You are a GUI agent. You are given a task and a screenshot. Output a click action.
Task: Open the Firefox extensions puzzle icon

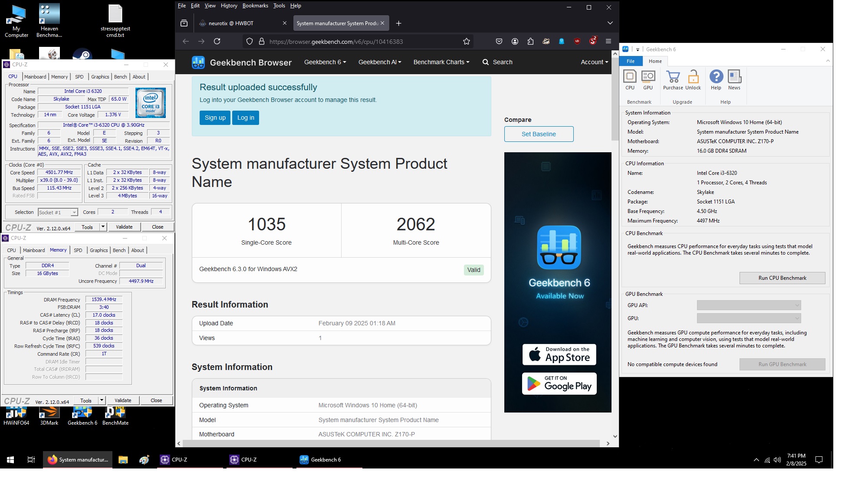coord(530,41)
